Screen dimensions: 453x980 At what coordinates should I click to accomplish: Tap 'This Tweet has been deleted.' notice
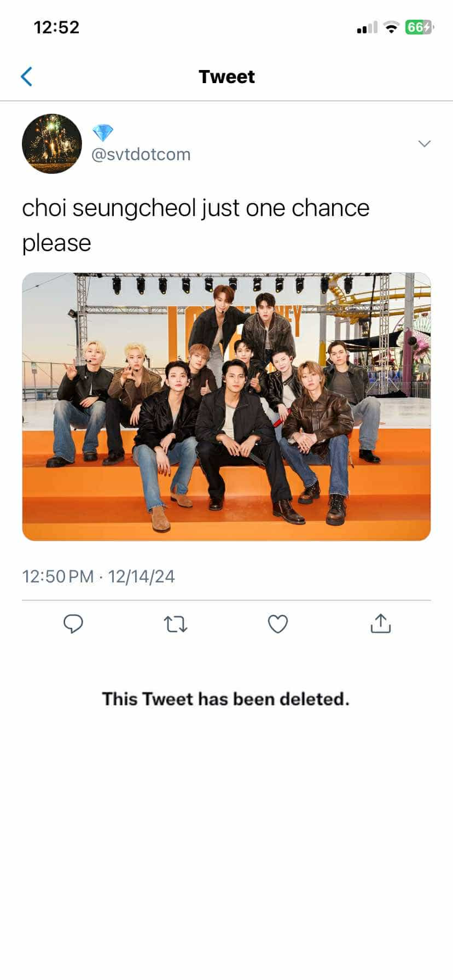tap(225, 699)
